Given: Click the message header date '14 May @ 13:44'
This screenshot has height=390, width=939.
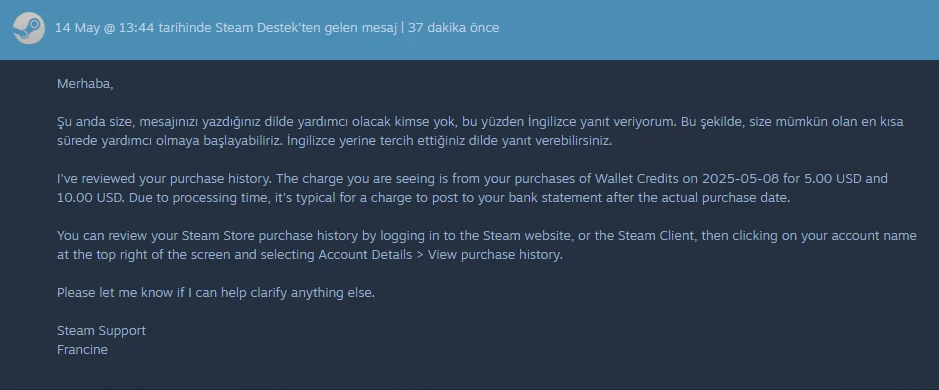Looking at the screenshot, I should coord(91,28).
